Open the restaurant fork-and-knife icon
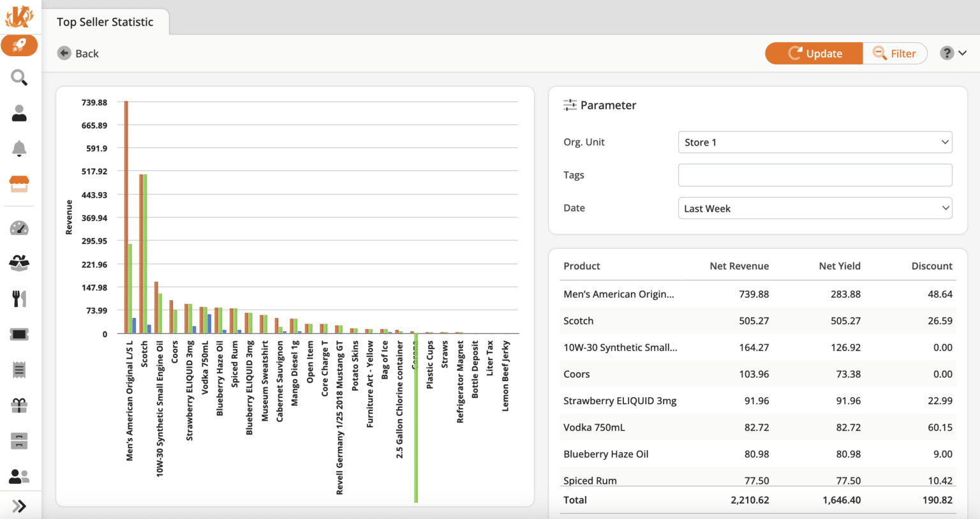 click(x=19, y=298)
